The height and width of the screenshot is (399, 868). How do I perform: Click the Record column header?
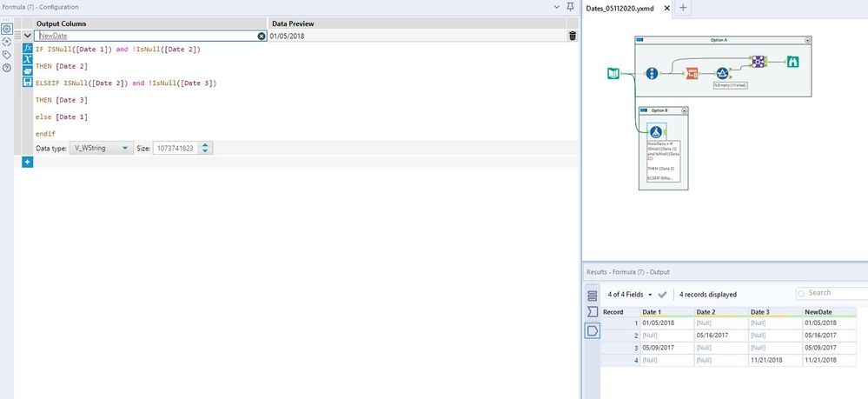click(x=620, y=312)
